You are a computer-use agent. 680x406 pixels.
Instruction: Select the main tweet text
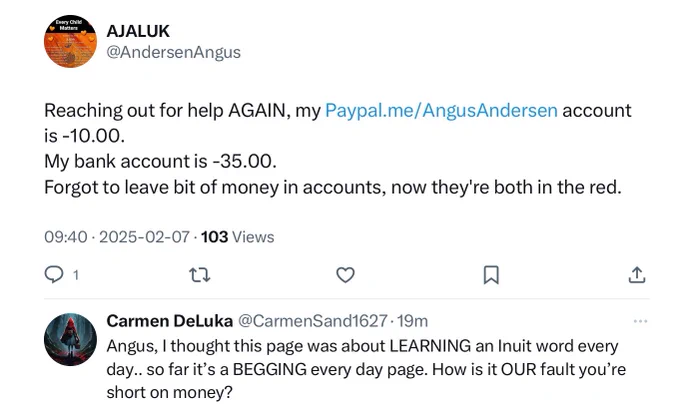337,149
